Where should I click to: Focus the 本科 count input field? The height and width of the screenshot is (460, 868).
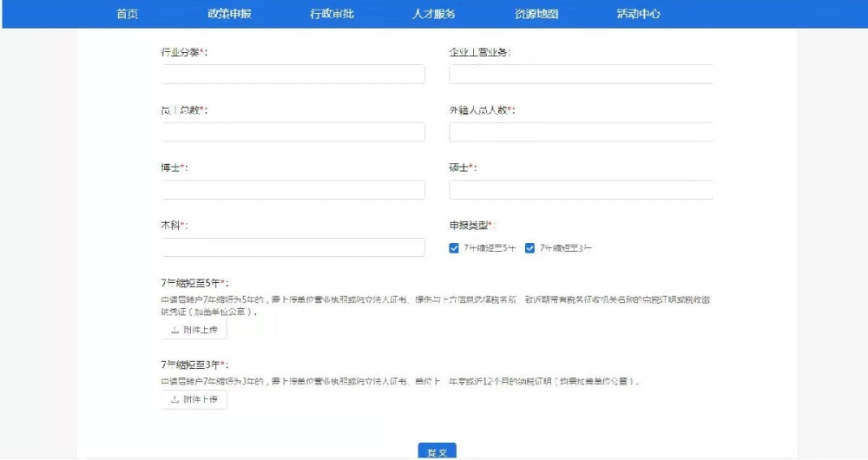pyautogui.click(x=293, y=246)
